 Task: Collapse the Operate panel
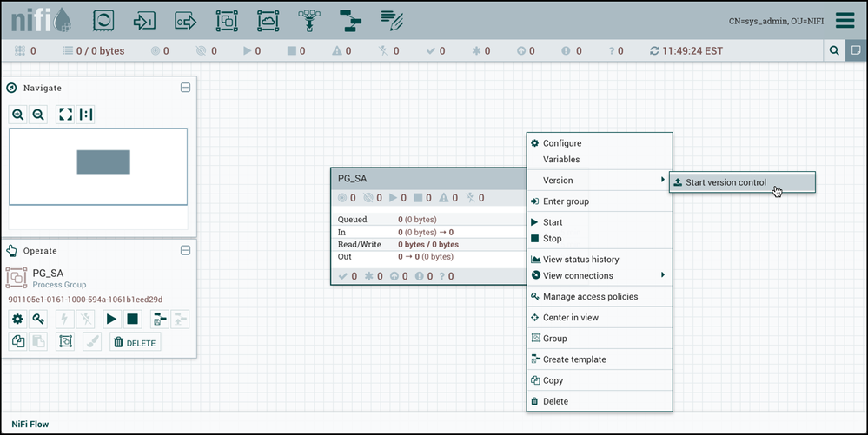185,250
